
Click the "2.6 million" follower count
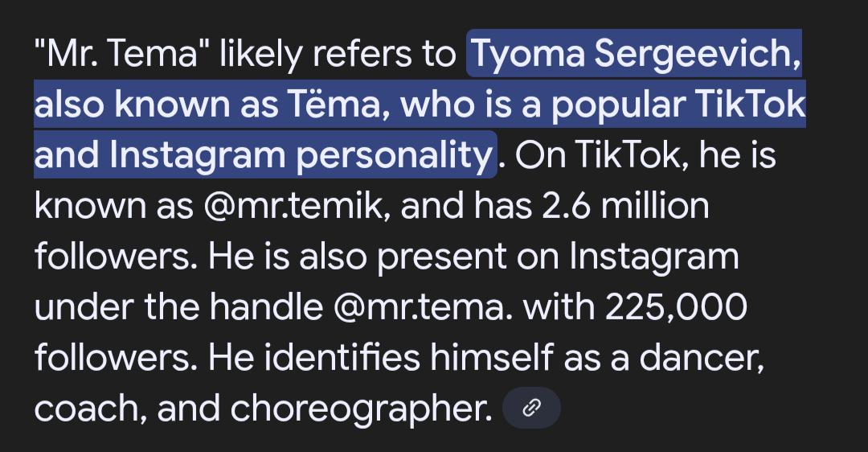pyautogui.click(x=621, y=207)
